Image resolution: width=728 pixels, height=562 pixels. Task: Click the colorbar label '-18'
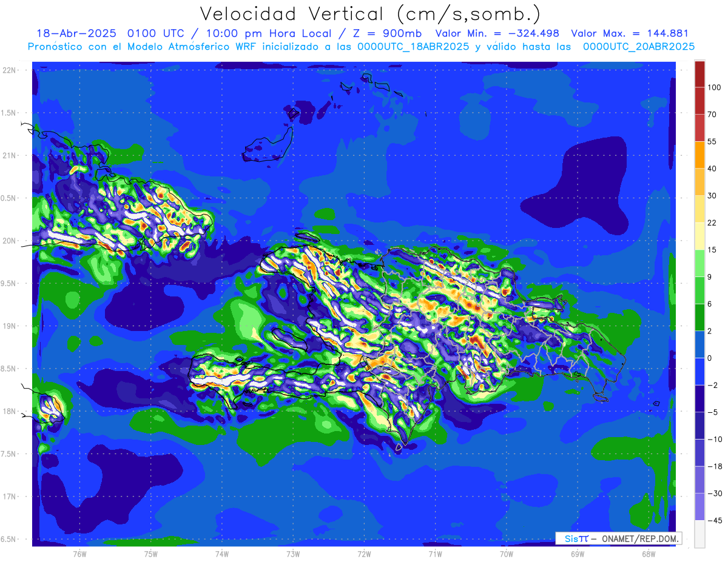coord(714,466)
